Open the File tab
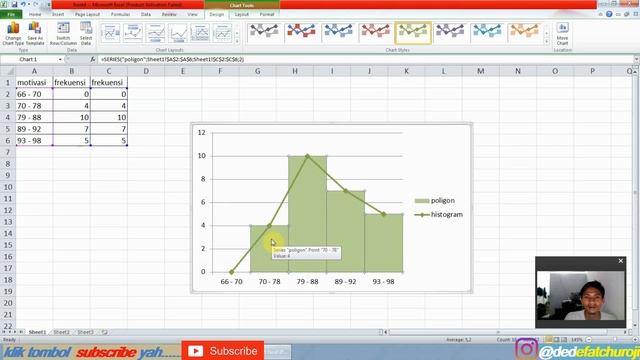 (x=11, y=14)
